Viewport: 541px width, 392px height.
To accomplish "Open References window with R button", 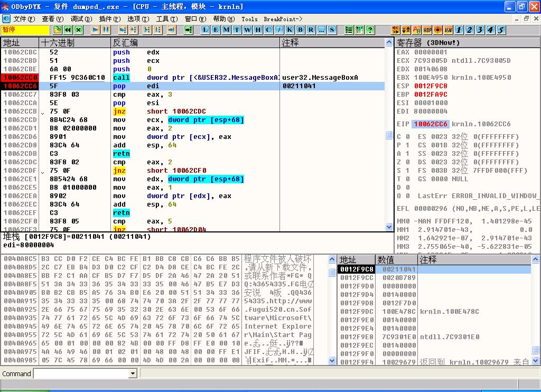I will tap(311, 30).
